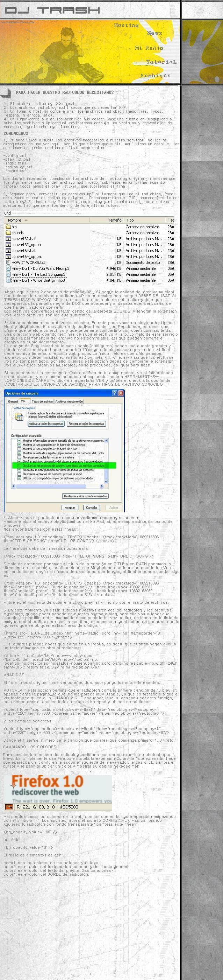Go to the News page link

[154, 33]
